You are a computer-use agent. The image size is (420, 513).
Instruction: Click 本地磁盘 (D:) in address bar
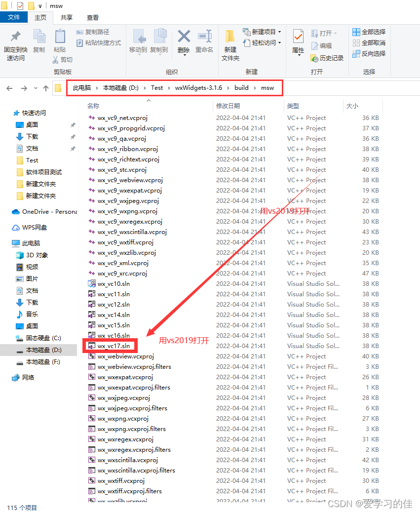121,88
